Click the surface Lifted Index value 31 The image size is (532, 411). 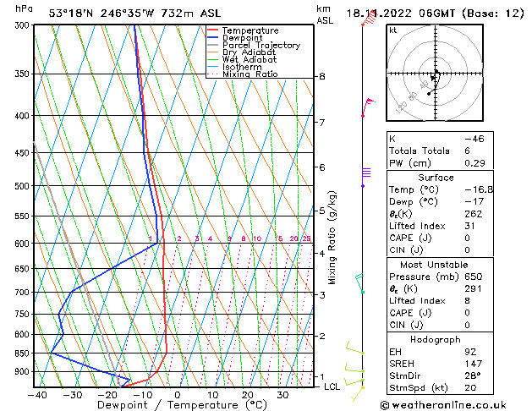[470, 226]
